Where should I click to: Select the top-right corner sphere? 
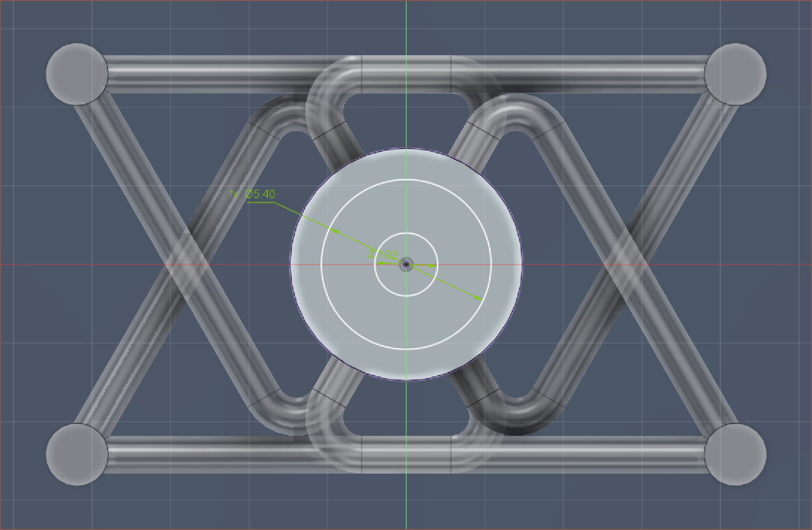pos(735,74)
